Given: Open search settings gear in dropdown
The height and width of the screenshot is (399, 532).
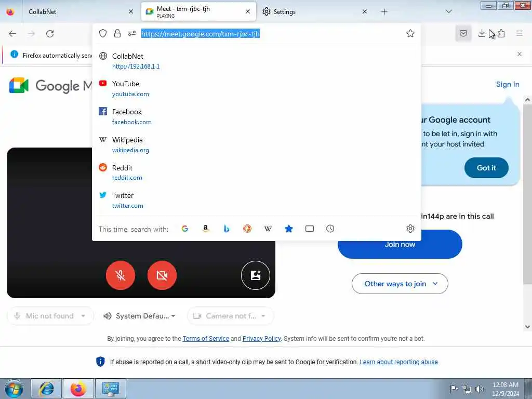Looking at the screenshot, I should pos(410,229).
